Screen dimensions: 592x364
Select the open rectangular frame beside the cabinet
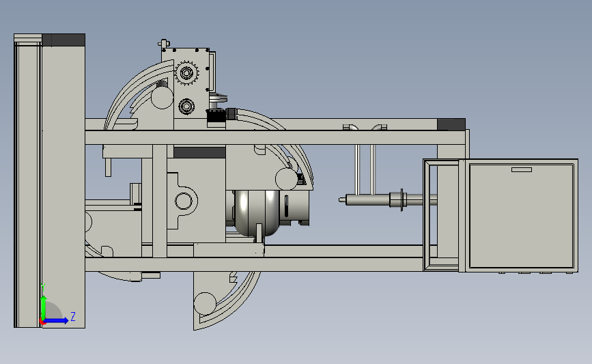tap(441, 214)
